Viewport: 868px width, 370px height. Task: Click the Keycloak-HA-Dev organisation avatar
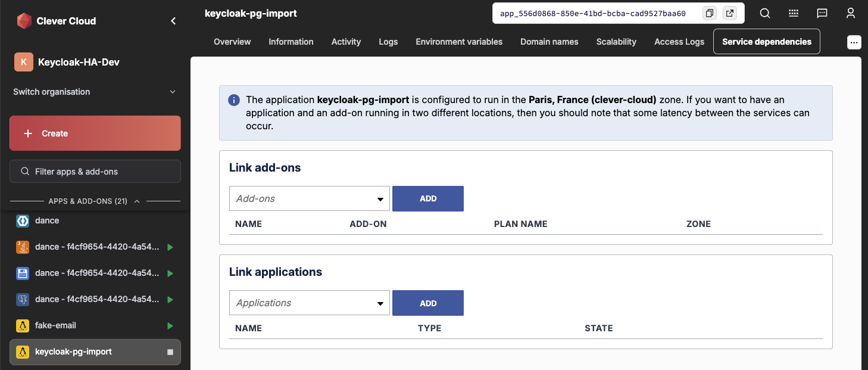(23, 62)
